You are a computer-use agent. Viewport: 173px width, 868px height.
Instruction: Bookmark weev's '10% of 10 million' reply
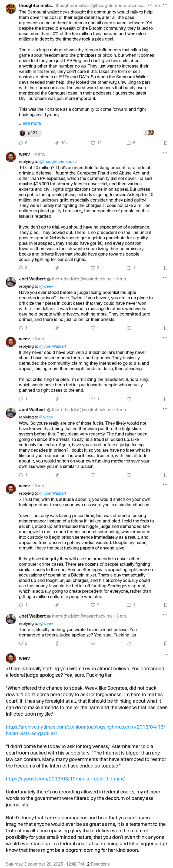click(166, 267)
